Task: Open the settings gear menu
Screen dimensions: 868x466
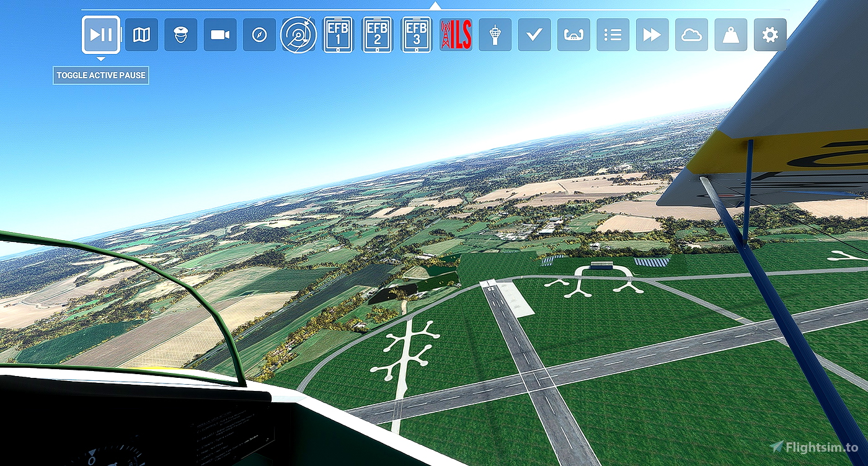Action: click(x=769, y=35)
